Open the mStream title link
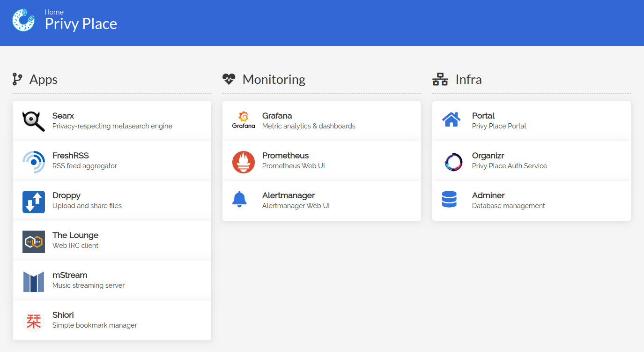The image size is (644, 352). (70, 275)
